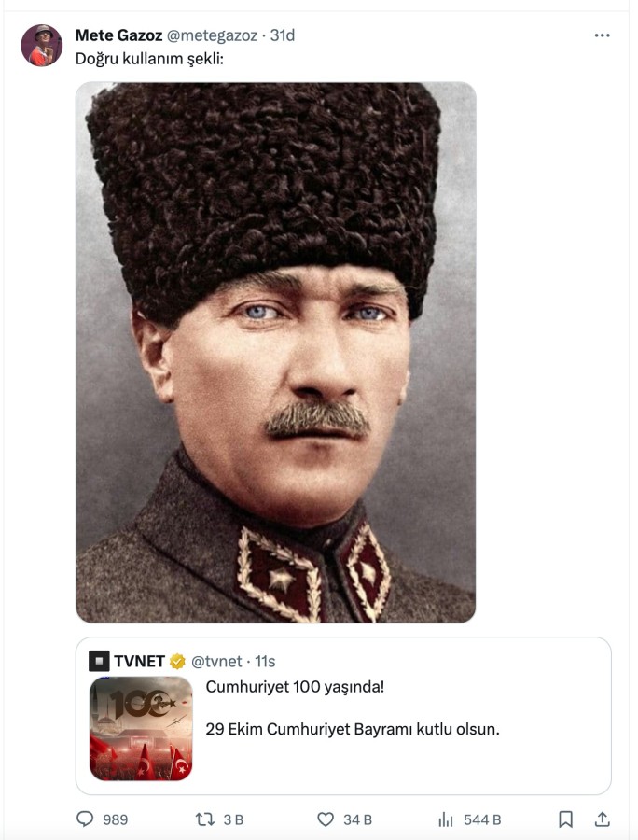Click the reply speech bubble icon
The height and width of the screenshot is (840, 638).
tap(85, 819)
